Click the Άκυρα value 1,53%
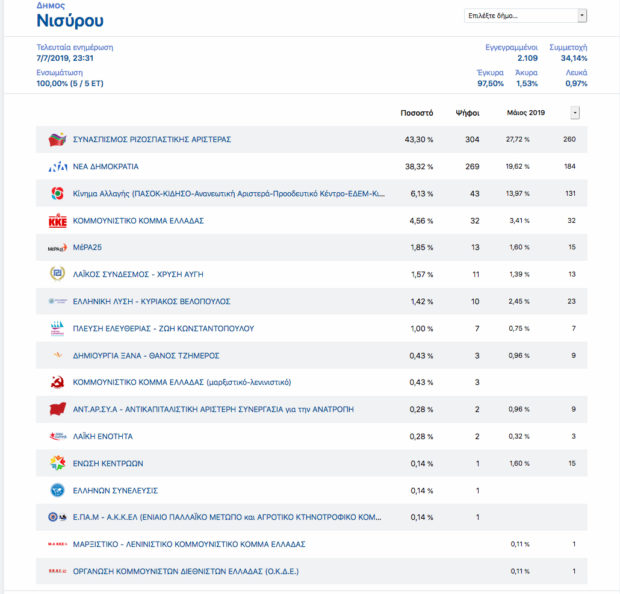 coord(527,83)
